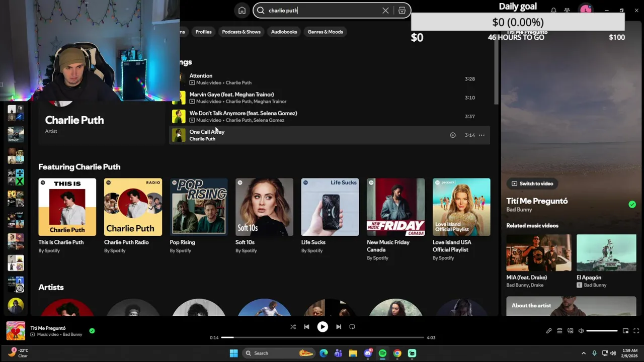Mute Spotify via the speaker icon
Image resolution: width=644 pixels, height=362 pixels.
tap(581, 331)
